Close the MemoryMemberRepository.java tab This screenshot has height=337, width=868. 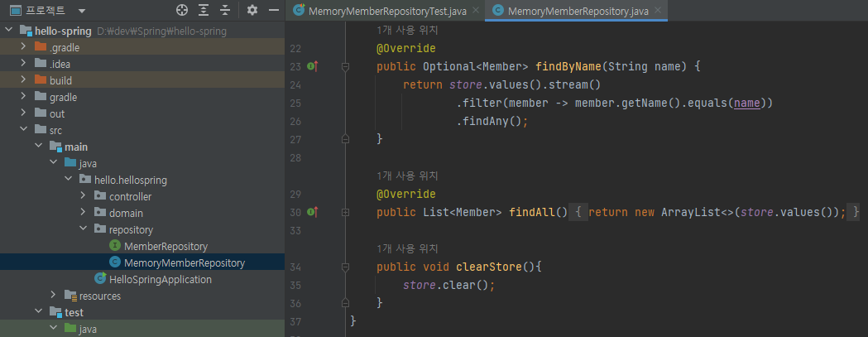coord(657,11)
